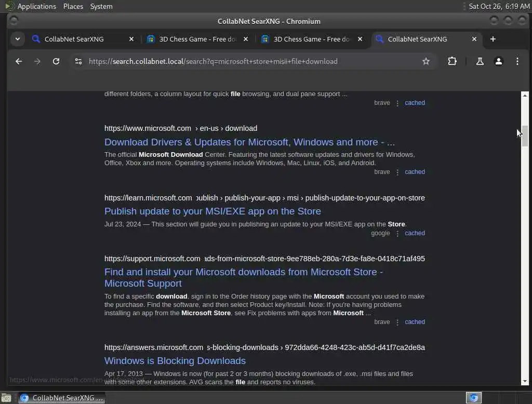
Task: Open Chrome Labs flask icon
Action: 480,61
